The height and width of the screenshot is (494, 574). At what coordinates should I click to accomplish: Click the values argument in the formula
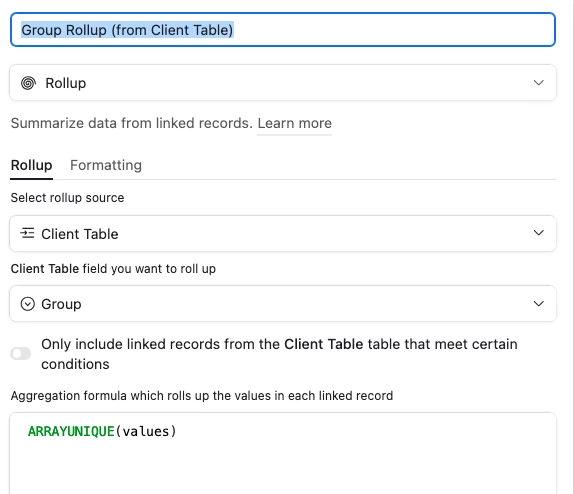[x=146, y=431]
